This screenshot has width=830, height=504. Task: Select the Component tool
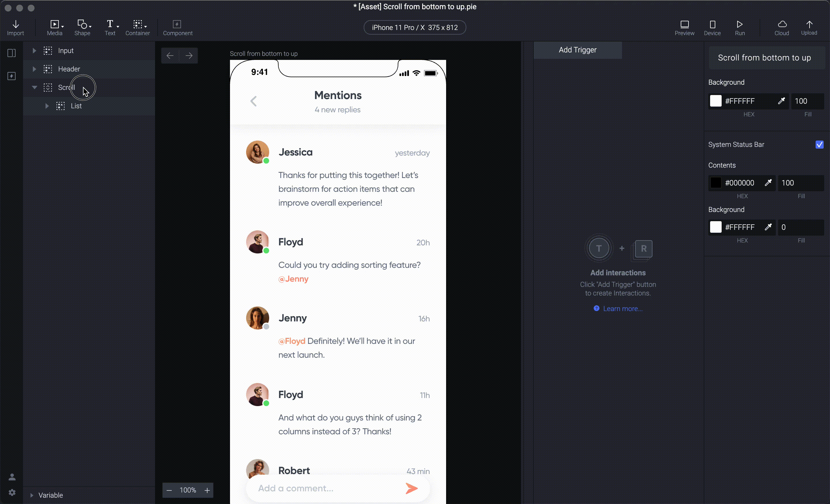[178, 27]
